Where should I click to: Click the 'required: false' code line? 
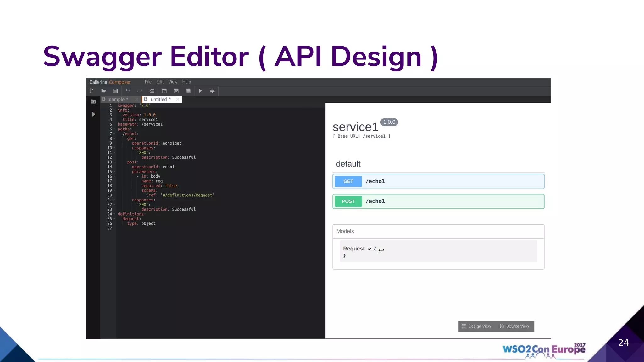point(159,186)
